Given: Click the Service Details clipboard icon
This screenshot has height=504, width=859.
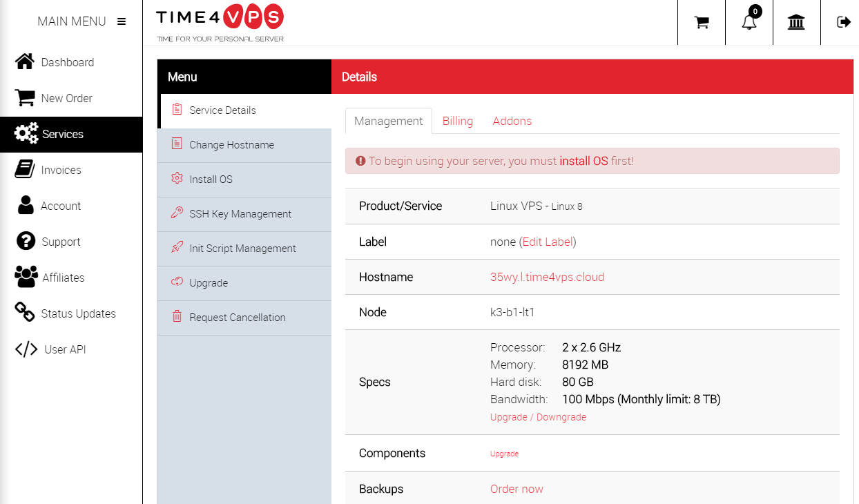Looking at the screenshot, I should pos(177,110).
